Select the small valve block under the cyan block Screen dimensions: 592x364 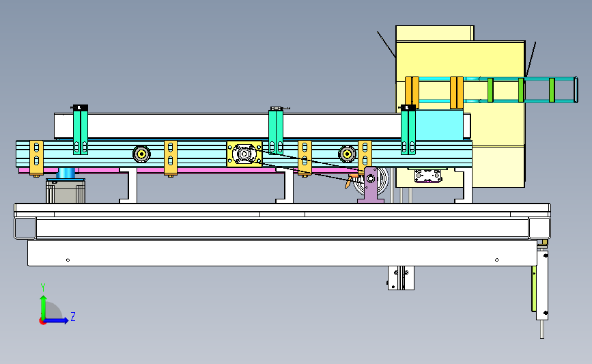pyautogui.click(x=427, y=176)
